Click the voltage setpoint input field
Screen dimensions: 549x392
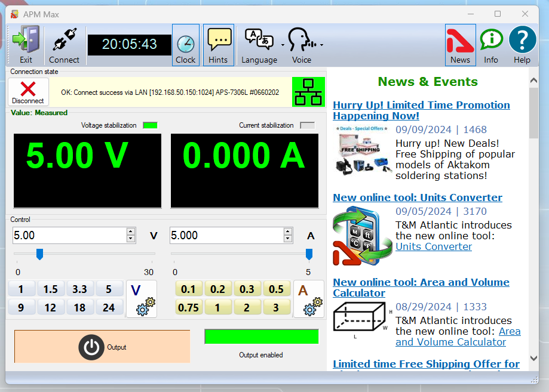pos(69,235)
